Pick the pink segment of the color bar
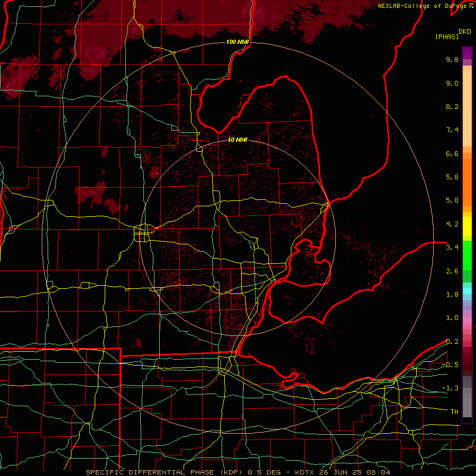The height and width of the screenshot is (476, 476). pyautogui.click(x=467, y=321)
